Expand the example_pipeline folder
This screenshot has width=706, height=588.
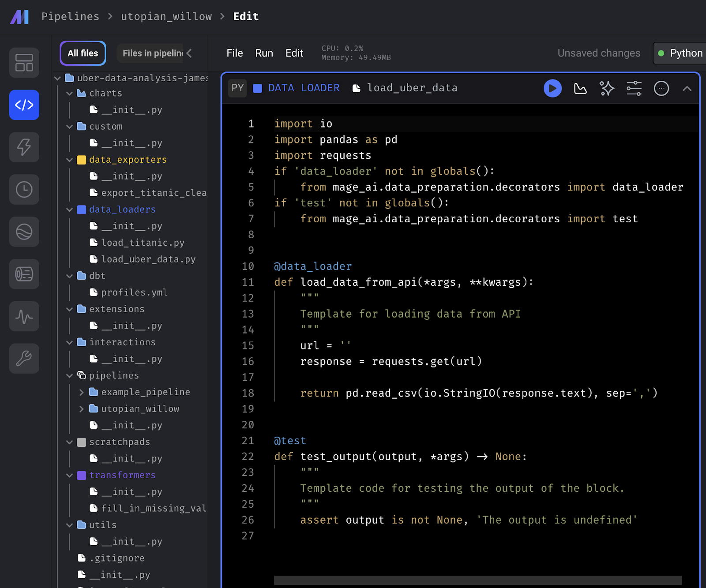click(81, 392)
